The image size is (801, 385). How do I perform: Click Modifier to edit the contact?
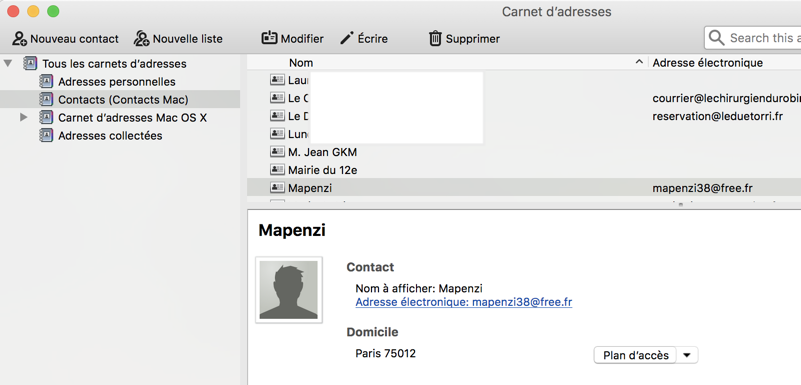click(292, 39)
